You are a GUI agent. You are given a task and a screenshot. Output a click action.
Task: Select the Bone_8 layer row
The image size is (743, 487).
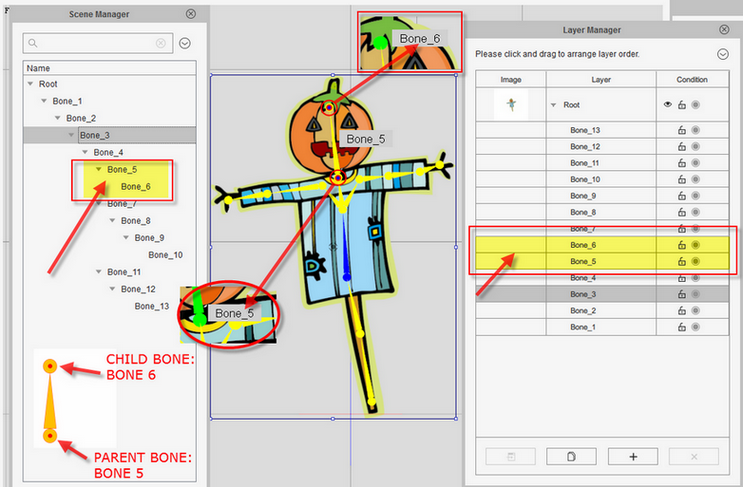(x=602, y=212)
